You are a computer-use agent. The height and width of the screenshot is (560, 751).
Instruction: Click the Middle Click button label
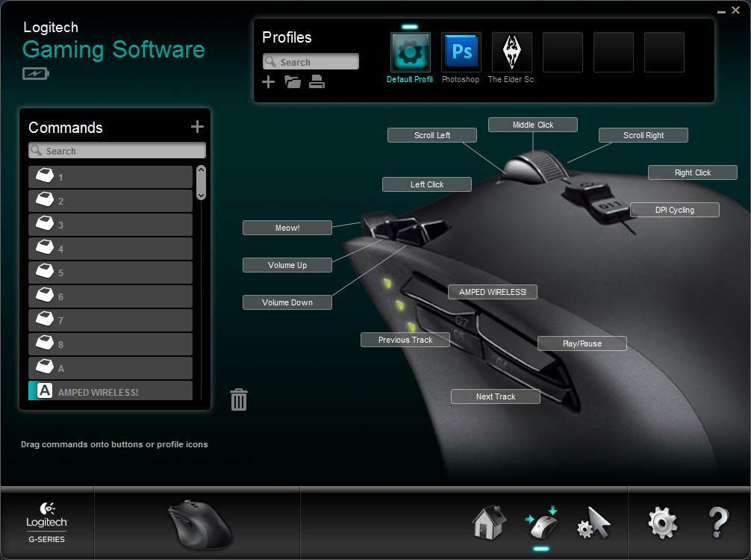[x=533, y=125]
